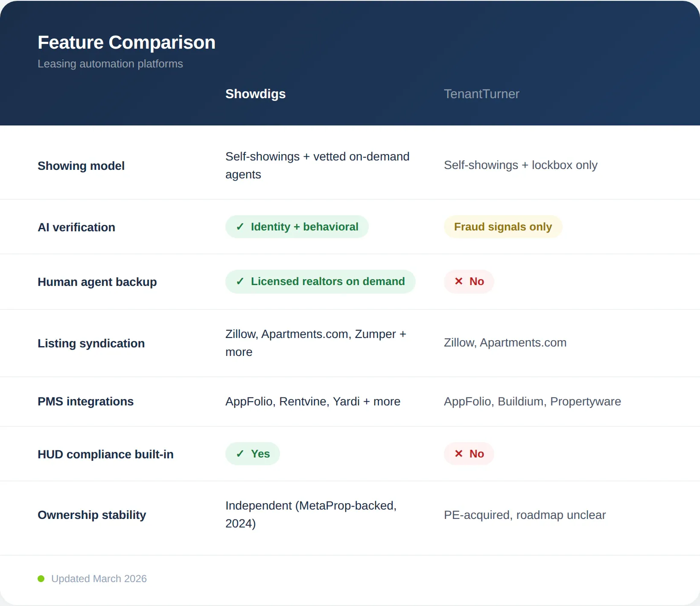Screen dimensions: 700x606
Task: Click the Ownership stability row label
Action: (92, 515)
